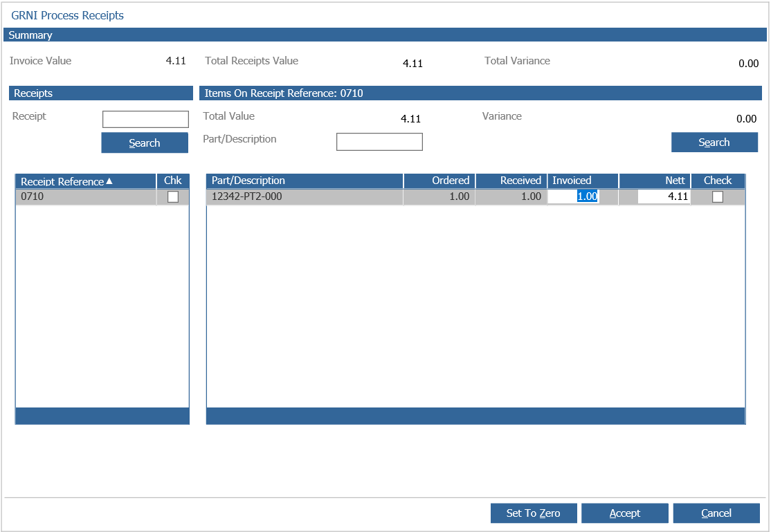Click the Chk column header
The height and width of the screenshot is (532, 771).
coord(172,181)
